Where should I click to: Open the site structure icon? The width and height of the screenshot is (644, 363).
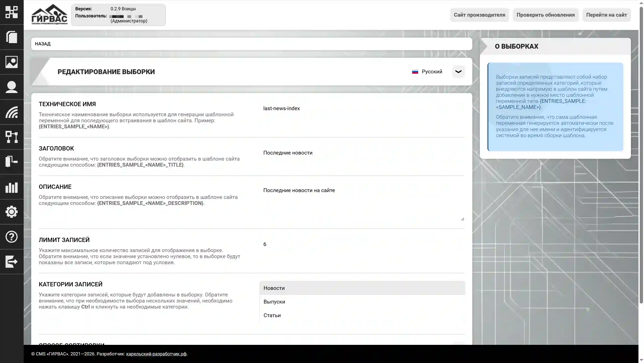click(12, 137)
